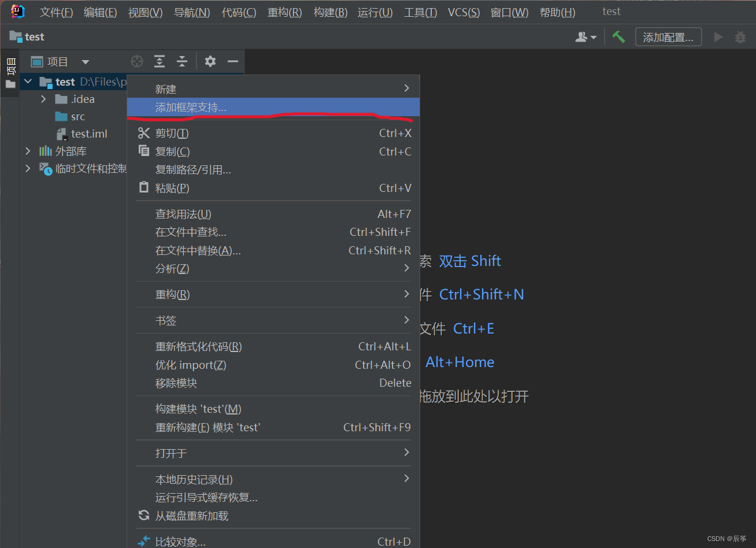This screenshot has height=548, width=756.
Task: Click the breadcrumb test folder icon
Action: pos(16,37)
